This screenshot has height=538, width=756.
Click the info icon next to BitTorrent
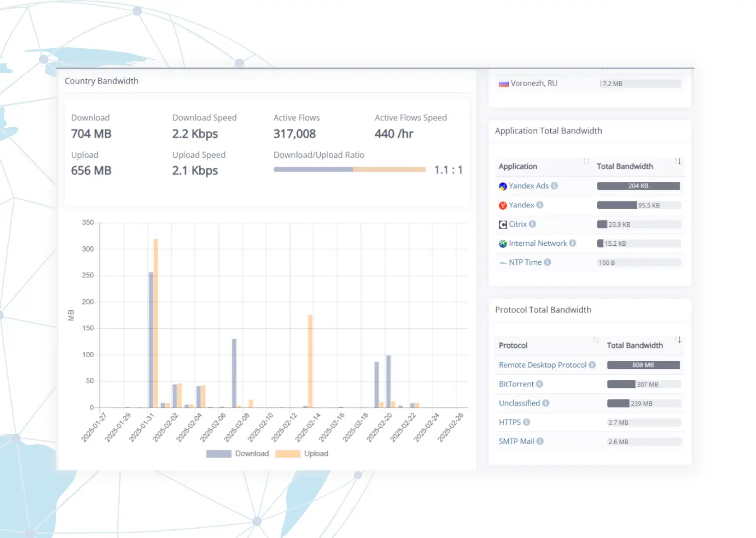pos(539,384)
